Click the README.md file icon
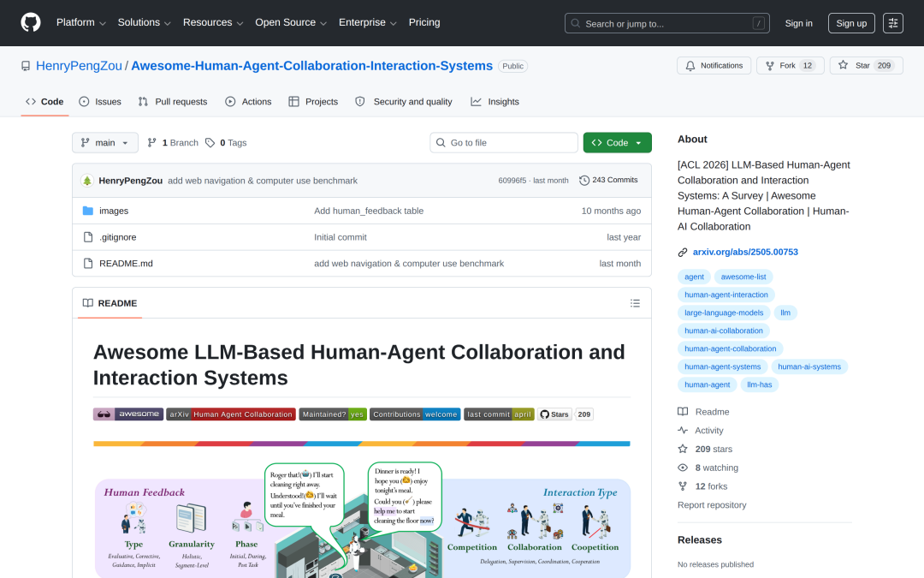 tap(88, 264)
